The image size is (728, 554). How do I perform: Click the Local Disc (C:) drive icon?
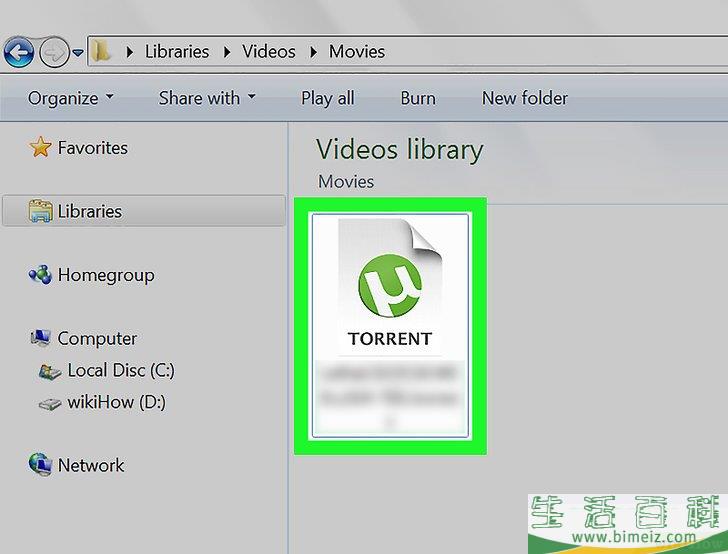pyautogui.click(x=50, y=372)
